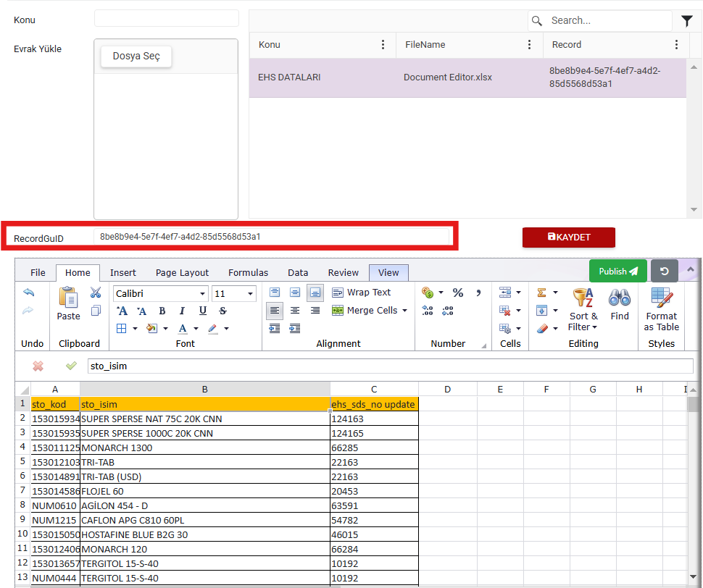Open Sort & Filter menu
Image resolution: width=703 pixels, height=588 pixels.
(583, 309)
